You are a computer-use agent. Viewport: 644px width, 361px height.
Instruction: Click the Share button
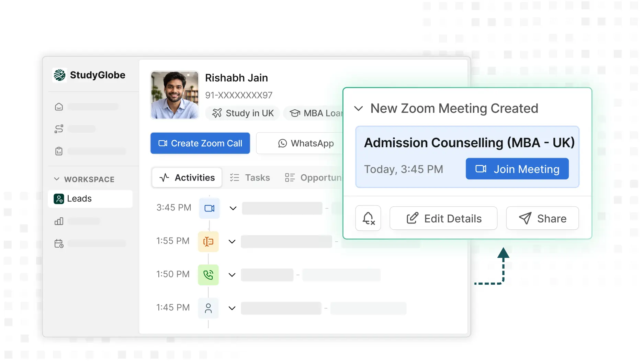[542, 218]
